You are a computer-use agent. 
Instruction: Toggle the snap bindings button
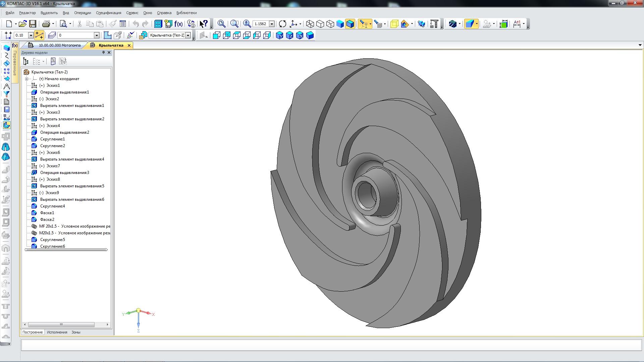point(39,35)
